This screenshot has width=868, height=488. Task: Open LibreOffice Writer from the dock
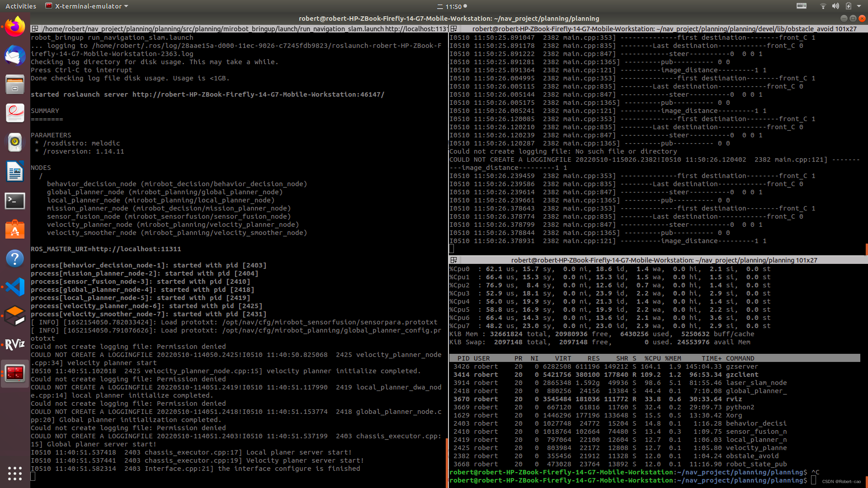click(15, 172)
